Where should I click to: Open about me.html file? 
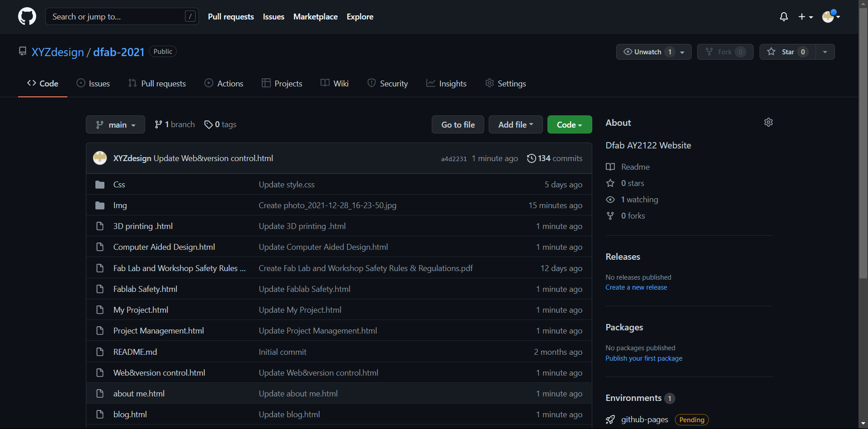pyautogui.click(x=139, y=394)
